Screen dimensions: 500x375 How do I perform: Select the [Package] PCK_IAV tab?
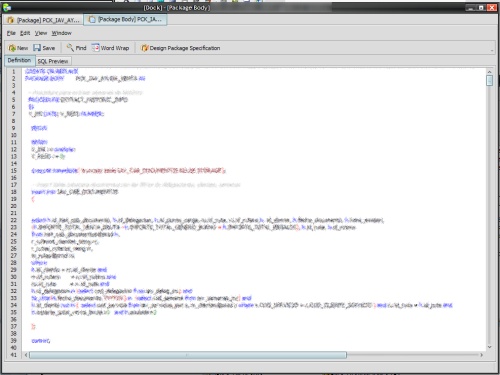coord(43,20)
